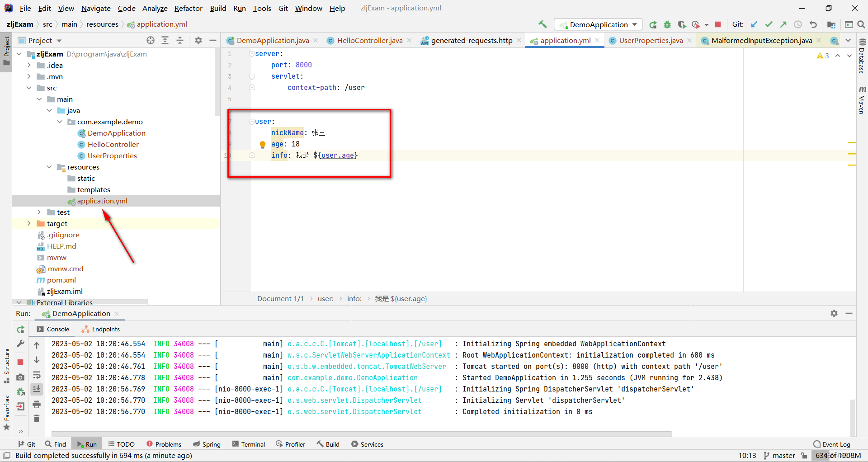Viewport: 868px width, 462px height.
Task: Push commits using the Git push icon
Action: tap(783, 24)
